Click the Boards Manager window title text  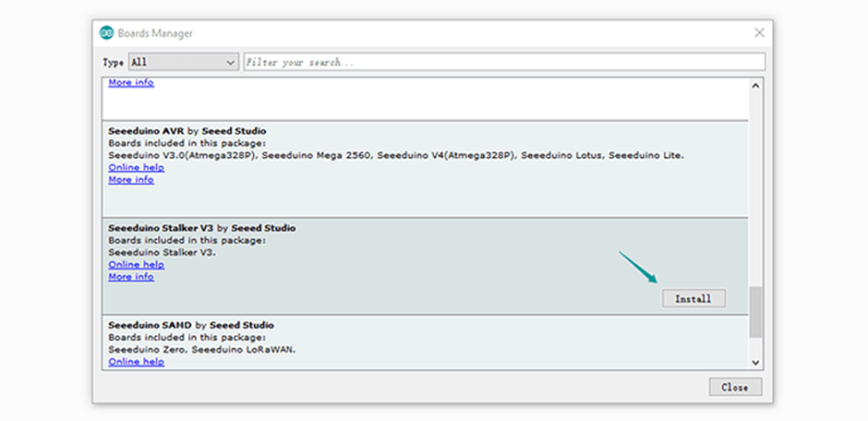click(x=155, y=33)
